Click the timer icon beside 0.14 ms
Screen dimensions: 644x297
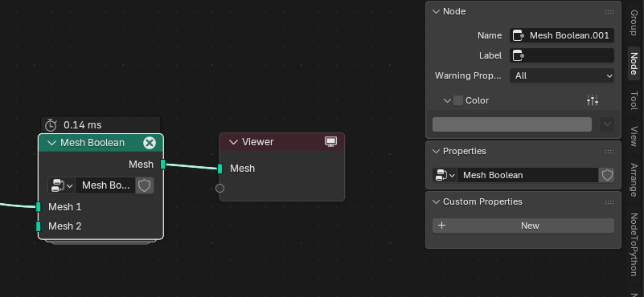click(x=51, y=124)
